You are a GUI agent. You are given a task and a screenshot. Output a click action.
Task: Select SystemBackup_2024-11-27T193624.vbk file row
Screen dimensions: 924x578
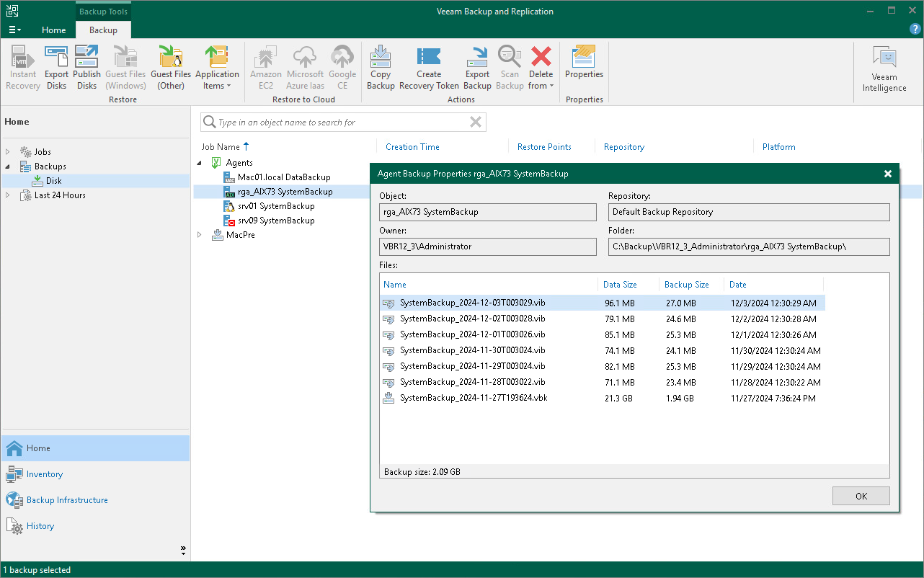(473, 398)
